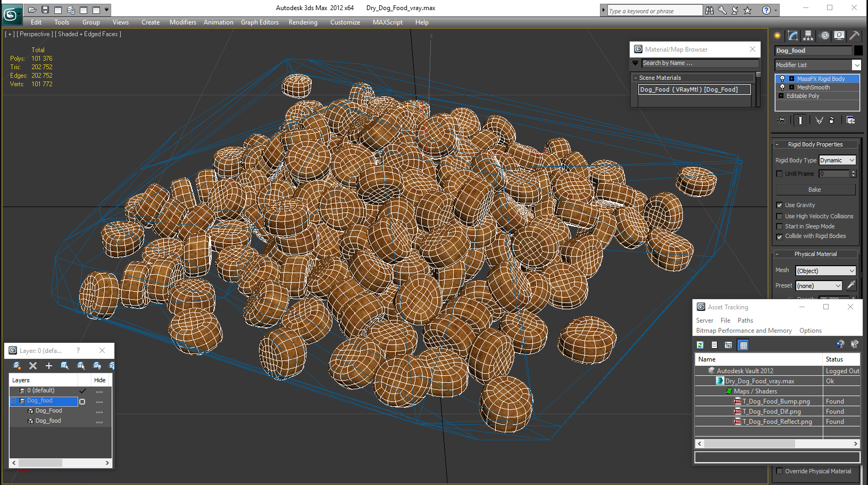This screenshot has height=485, width=868.
Task: Click the Perspective viewport label
Action: tap(35, 34)
